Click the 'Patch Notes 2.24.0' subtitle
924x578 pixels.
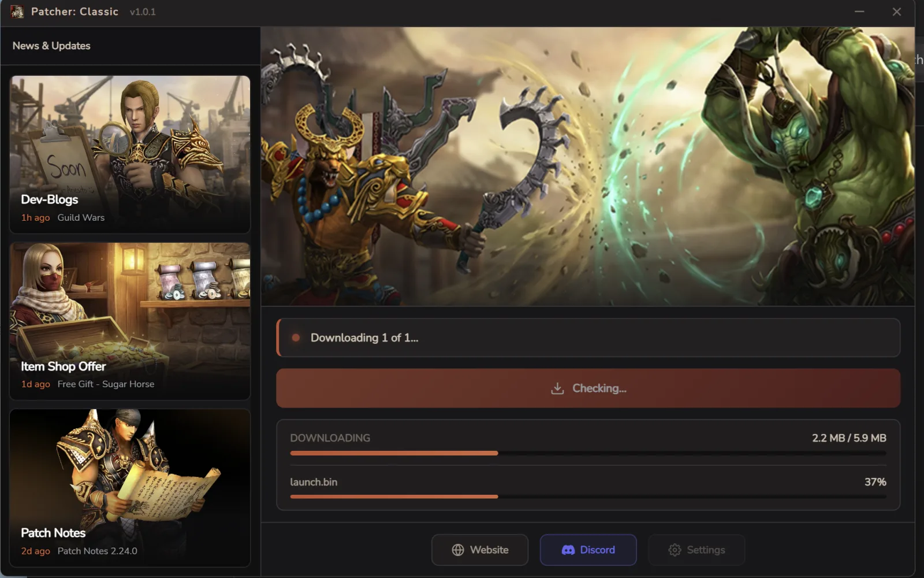[97, 551]
